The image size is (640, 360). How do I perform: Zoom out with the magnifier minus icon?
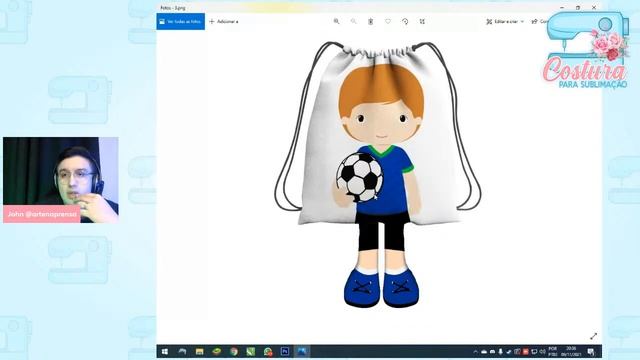pos(353,21)
